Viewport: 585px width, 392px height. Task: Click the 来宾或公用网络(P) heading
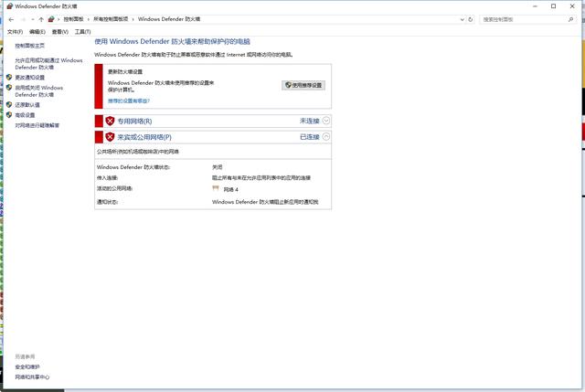click(144, 137)
